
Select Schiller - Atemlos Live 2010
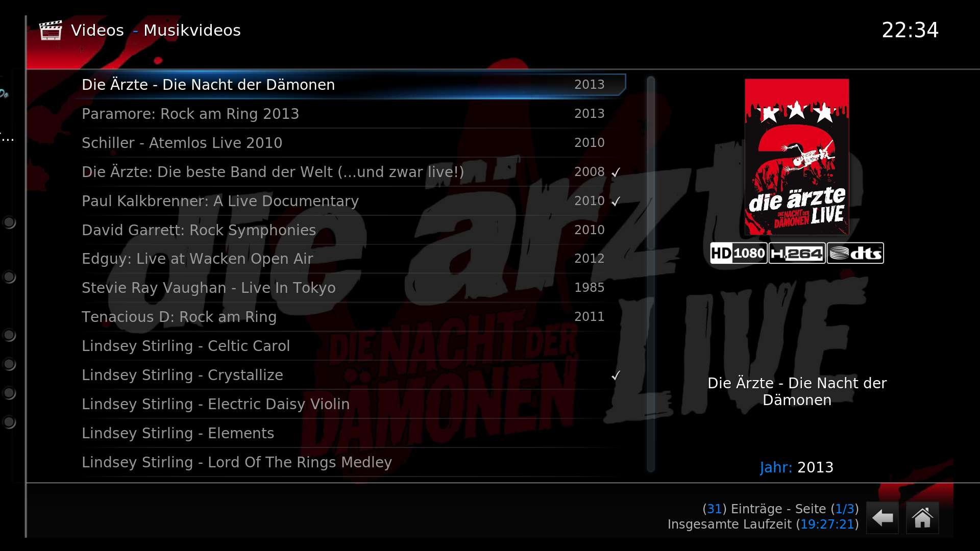pyautogui.click(x=352, y=143)
